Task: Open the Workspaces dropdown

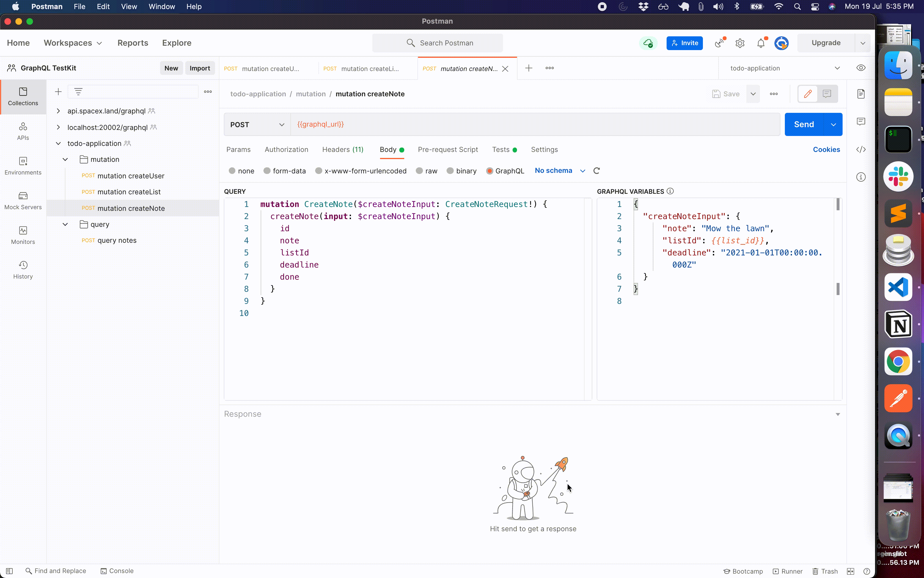Action: pyautogui.click(x=73, y=43)
